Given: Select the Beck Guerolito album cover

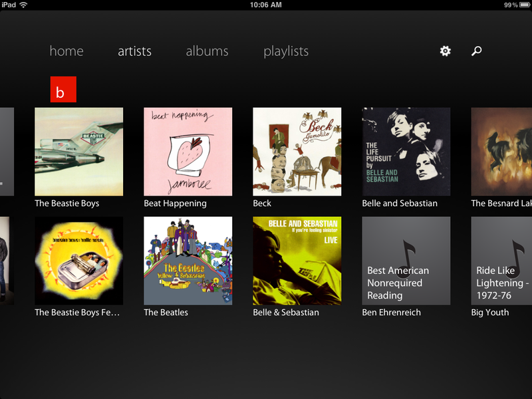Looking at the screenshot, I should (297, 152).
